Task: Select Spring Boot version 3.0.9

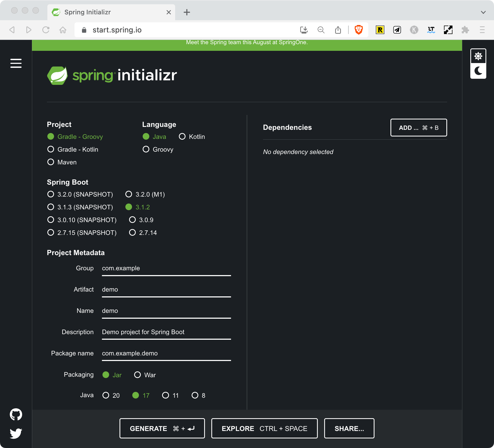Action: click(x=132, y=220)
